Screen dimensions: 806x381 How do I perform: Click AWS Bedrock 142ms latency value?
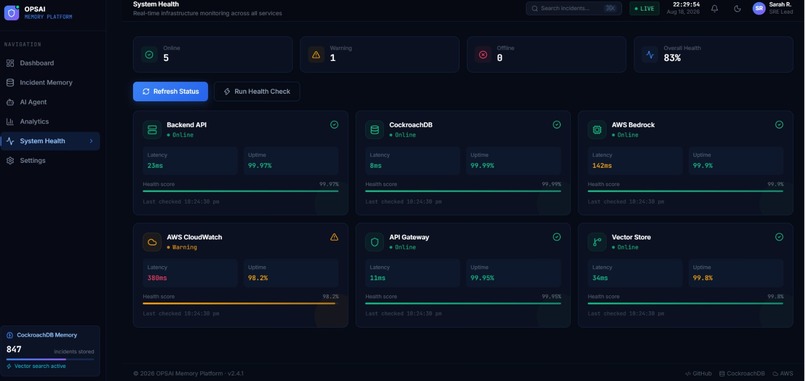tap(602, 166)
